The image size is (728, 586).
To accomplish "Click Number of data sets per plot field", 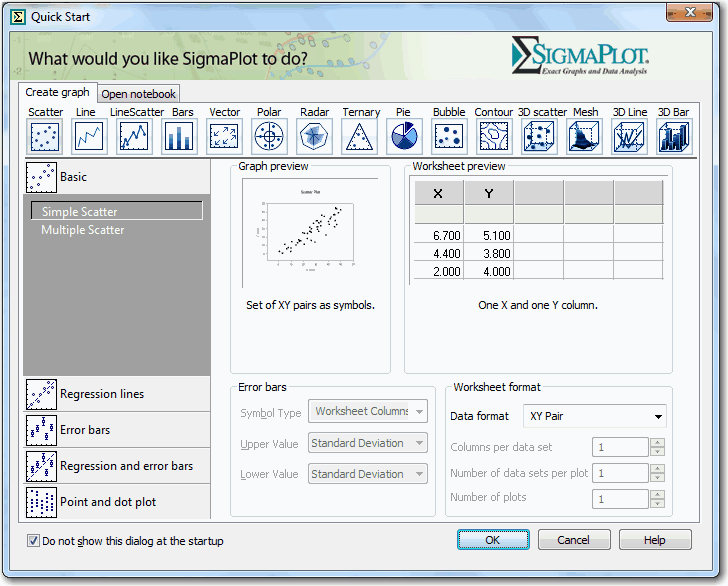I will [x=620, y=473].
